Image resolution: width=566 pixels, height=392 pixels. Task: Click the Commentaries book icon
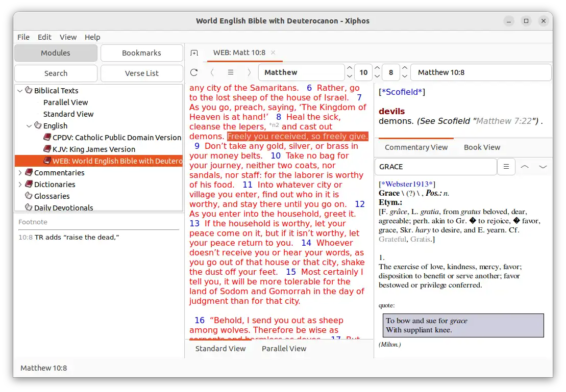coord(29,172)
